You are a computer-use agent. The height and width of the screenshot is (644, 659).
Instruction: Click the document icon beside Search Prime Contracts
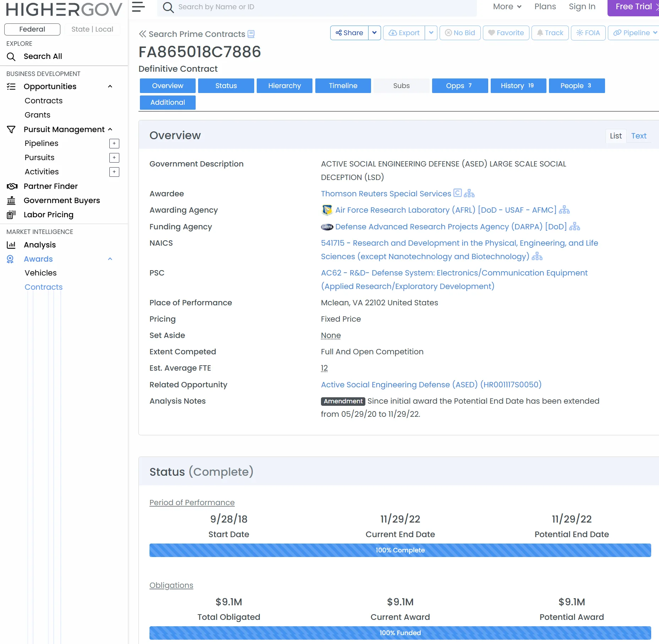coord(251,34)
